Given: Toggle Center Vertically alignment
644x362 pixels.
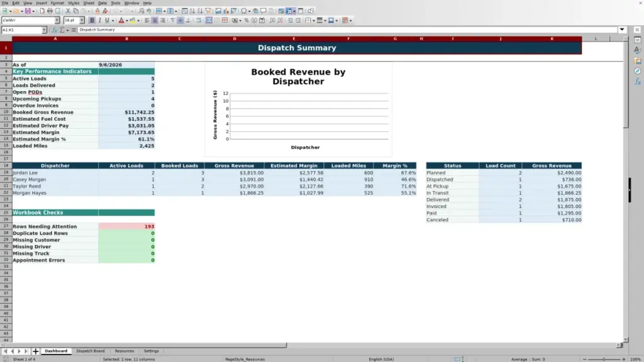Looking at the screenshot, I should (180, 20).
